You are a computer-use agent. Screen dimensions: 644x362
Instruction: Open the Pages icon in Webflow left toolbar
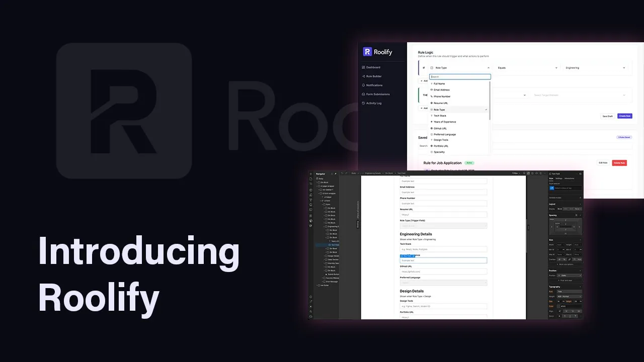[311, 179]
